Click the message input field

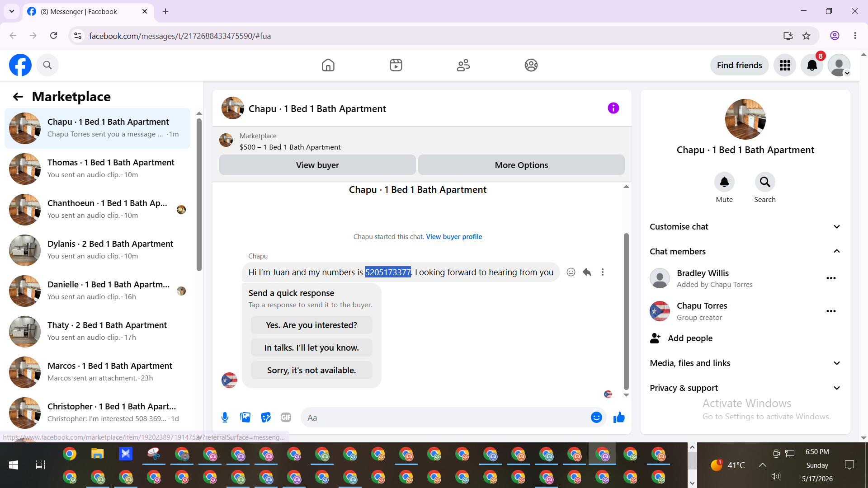[x=446, y=418]
